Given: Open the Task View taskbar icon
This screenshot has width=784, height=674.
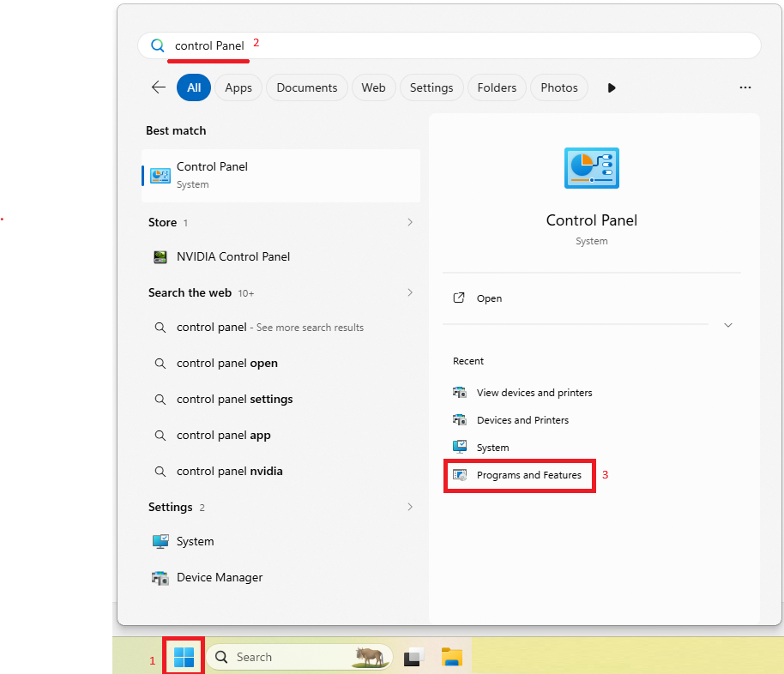Looking at the screenshot, I should pyautogui.click(x=414, y=657).
